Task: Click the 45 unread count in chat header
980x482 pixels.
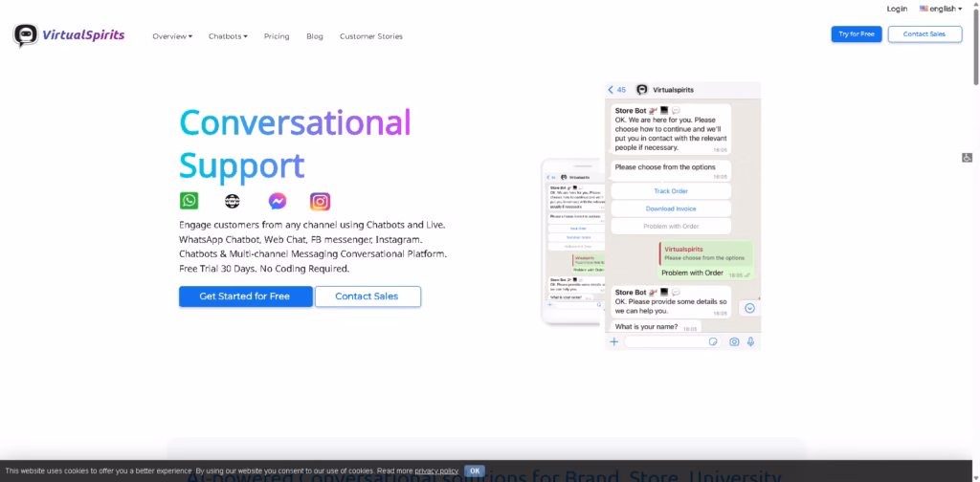Action: click(x=621, y=90)
